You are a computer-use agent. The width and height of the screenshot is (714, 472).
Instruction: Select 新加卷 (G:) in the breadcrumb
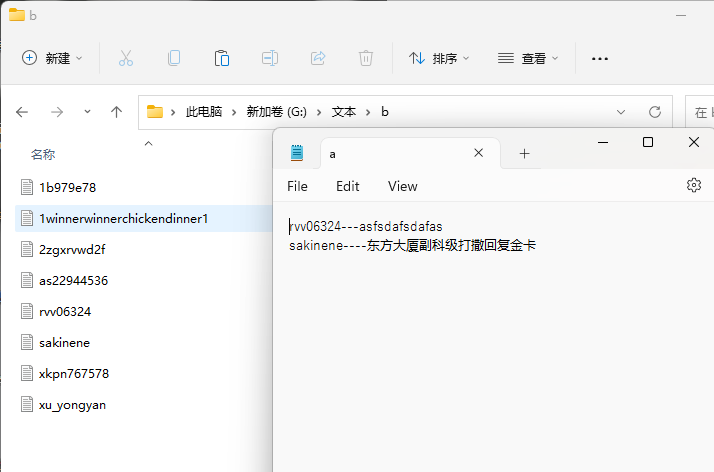click(x=276, y=112)
